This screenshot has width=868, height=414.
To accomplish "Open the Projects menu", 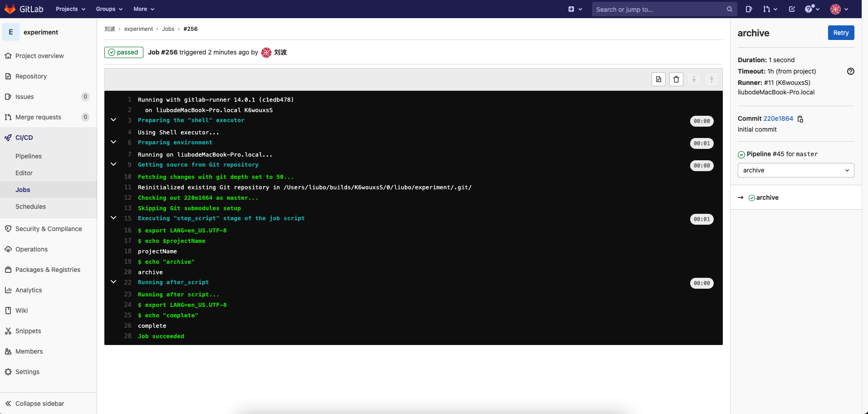I will 70,9.
